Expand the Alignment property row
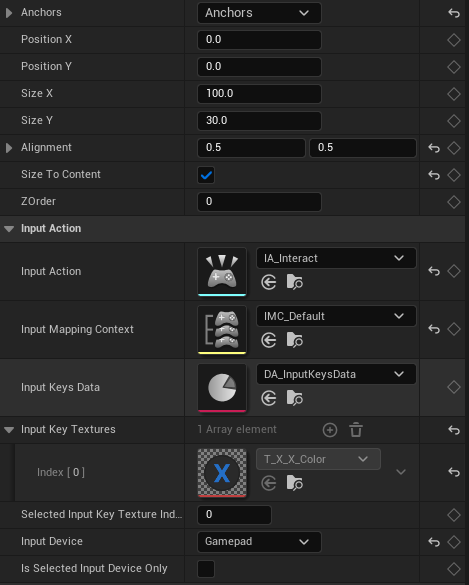 pos(9,148)
